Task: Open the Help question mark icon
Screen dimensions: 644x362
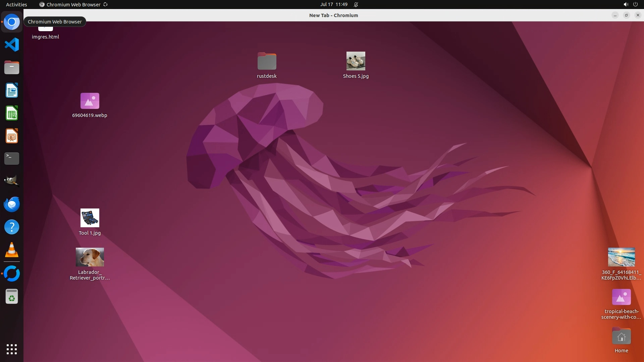Action: [12, 227]
